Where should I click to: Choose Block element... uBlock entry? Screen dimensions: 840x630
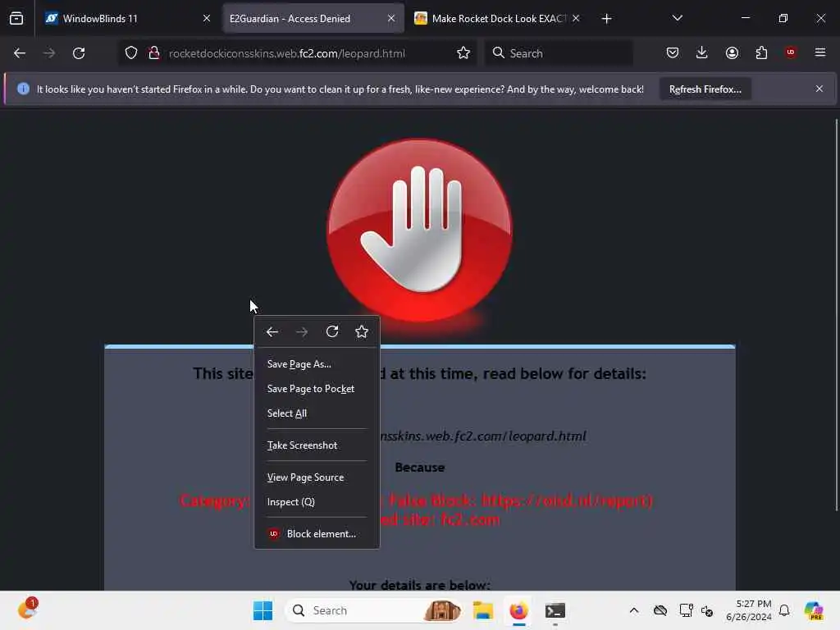coord(317,534)
